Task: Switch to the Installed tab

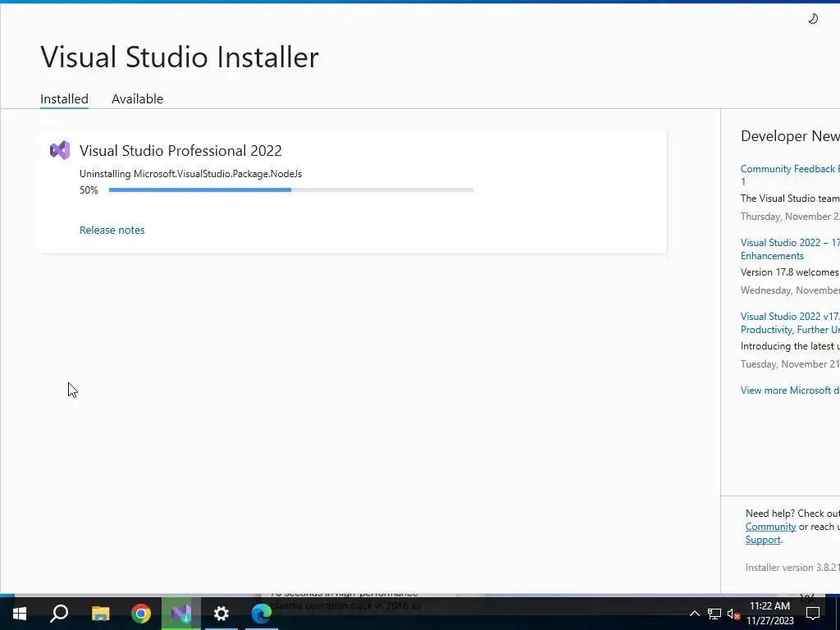Action: (x=64, y=99)
